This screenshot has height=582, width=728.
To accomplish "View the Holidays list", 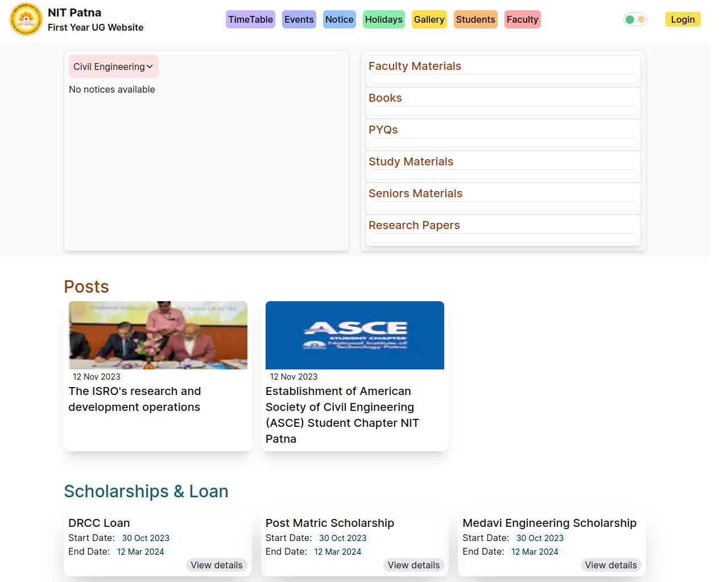I will click(384, 19).
